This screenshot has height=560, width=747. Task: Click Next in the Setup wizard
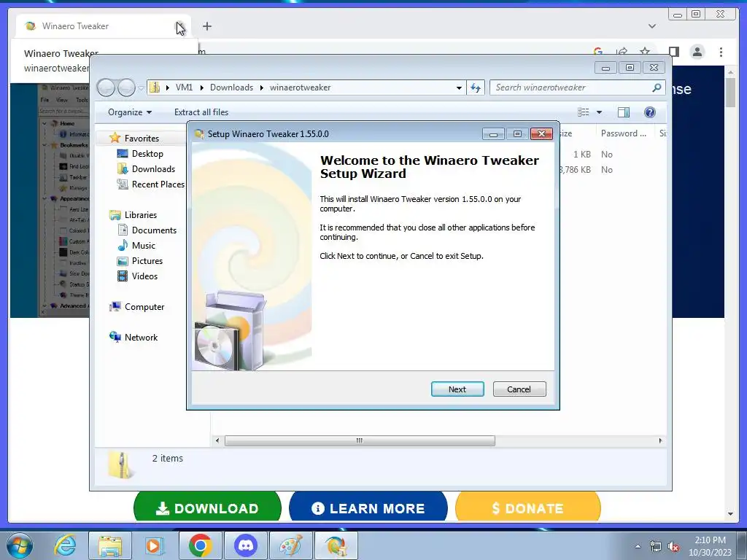point(457,389)
